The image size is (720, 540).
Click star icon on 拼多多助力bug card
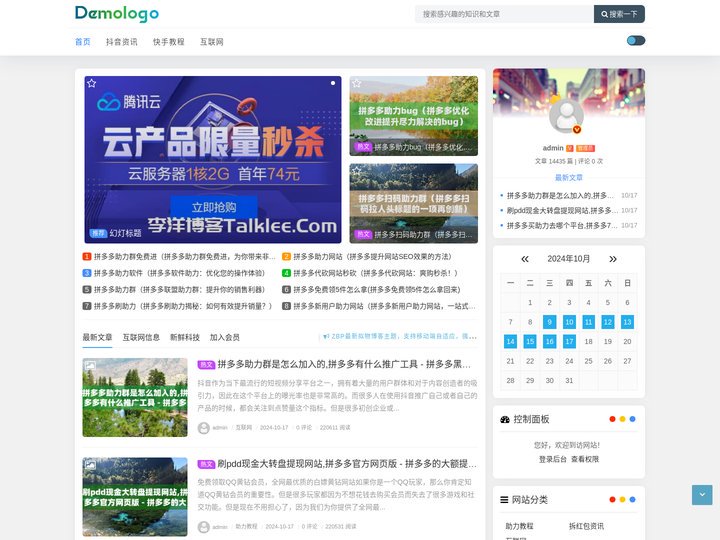coord(356,83)
